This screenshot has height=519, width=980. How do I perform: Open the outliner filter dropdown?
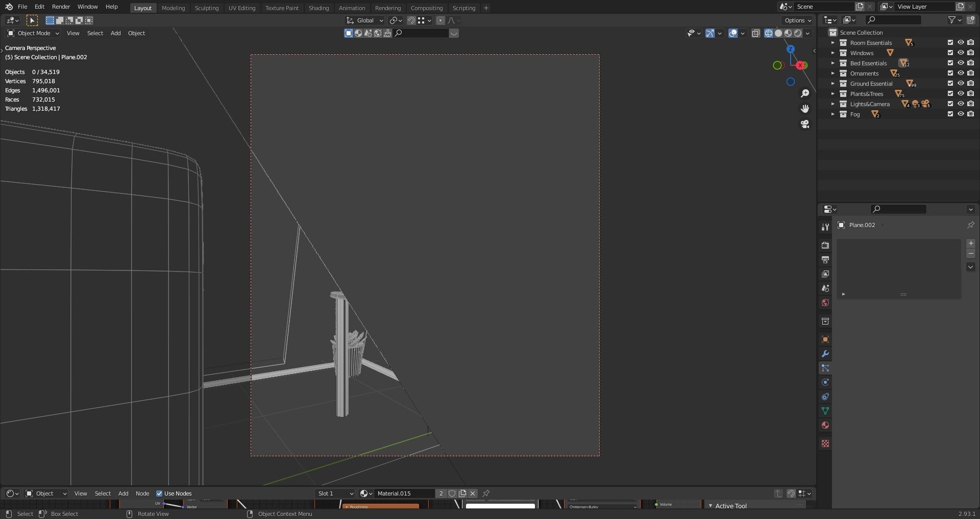coord(955,20)
